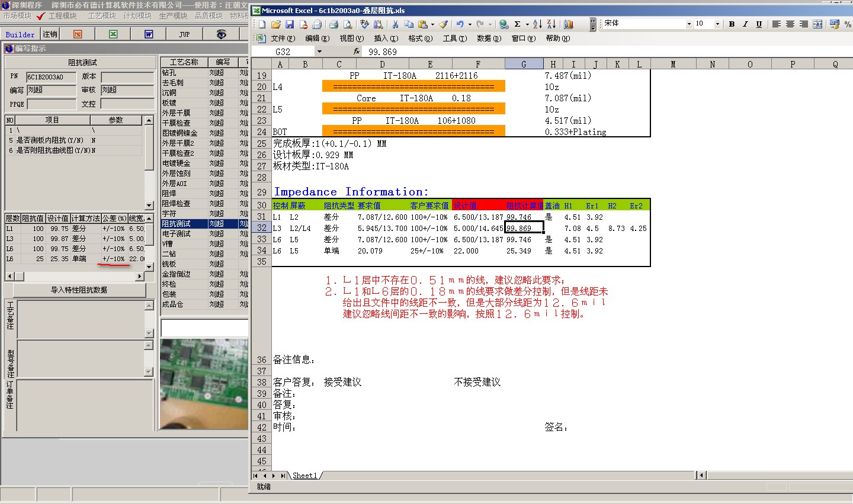
Task: Click the Merge and Center icon
Action: click(x=817, y=24)
